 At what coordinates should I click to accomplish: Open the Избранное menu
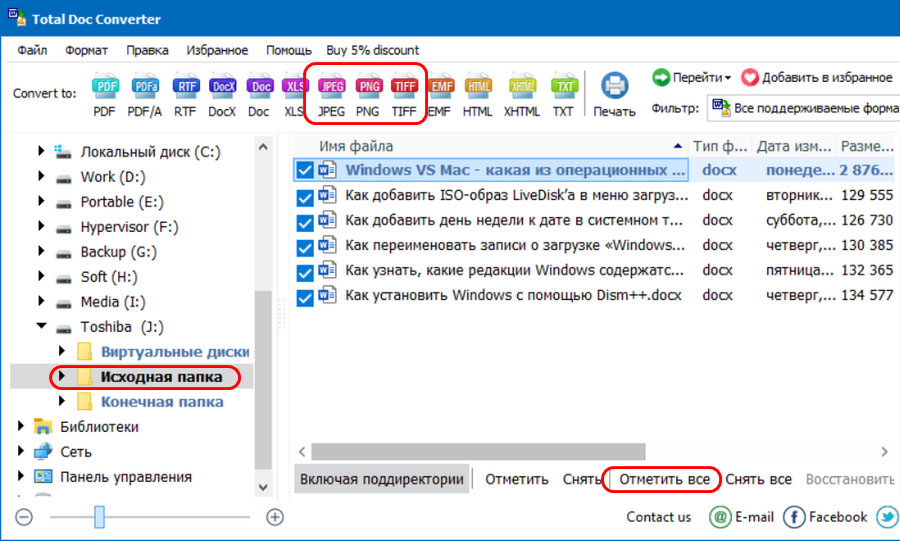click(217, 50)
